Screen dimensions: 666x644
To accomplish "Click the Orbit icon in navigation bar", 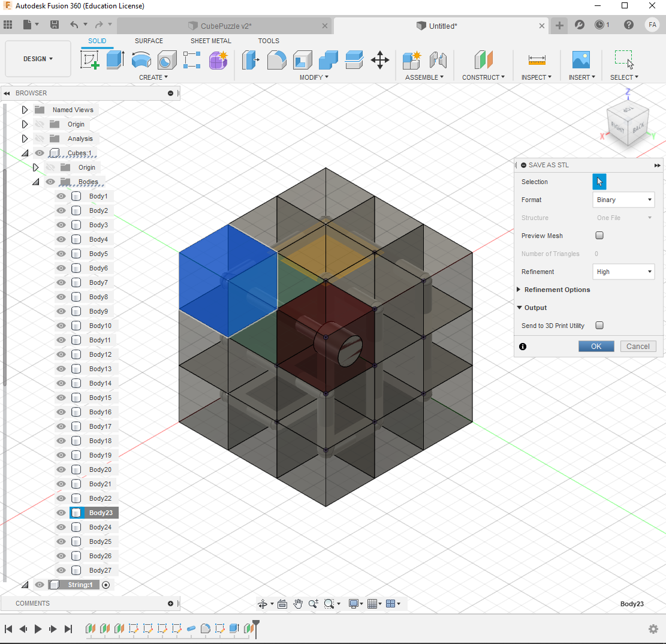I will 262,604.
